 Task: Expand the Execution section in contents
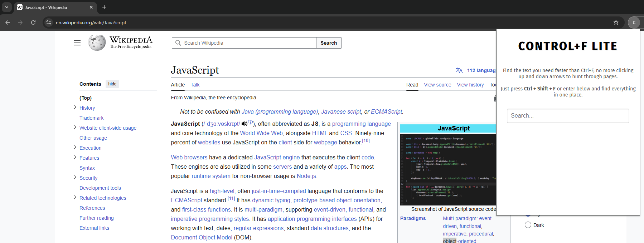point(75,147)
